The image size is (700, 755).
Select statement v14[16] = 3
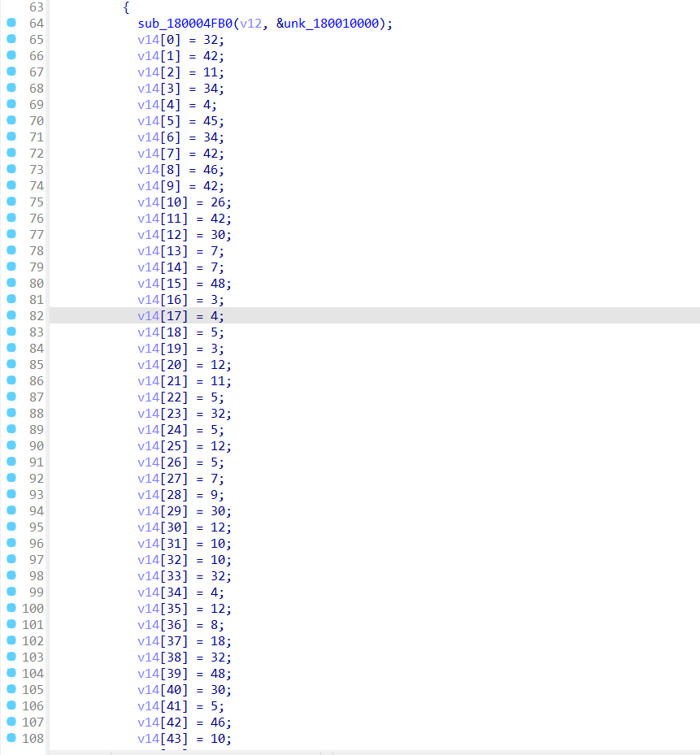click(180, 300)
